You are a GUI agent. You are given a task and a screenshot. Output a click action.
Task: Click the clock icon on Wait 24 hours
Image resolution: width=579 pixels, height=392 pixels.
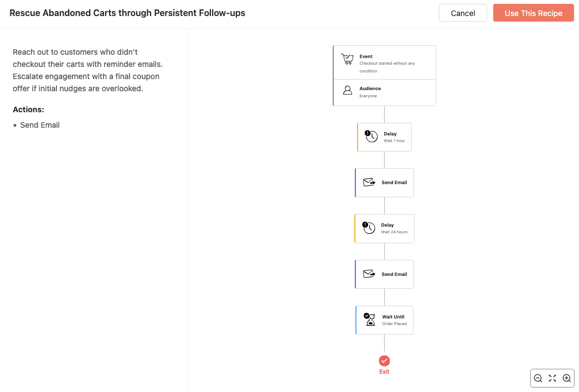(369, 227)
